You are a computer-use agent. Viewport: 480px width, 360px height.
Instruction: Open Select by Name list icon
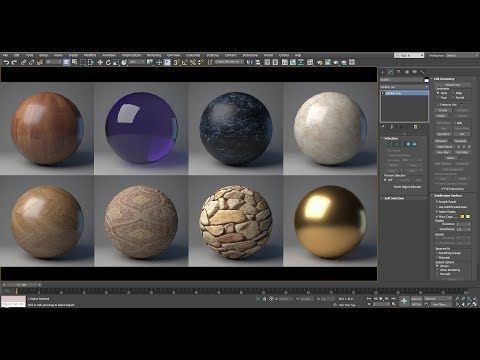coord(74,62)
